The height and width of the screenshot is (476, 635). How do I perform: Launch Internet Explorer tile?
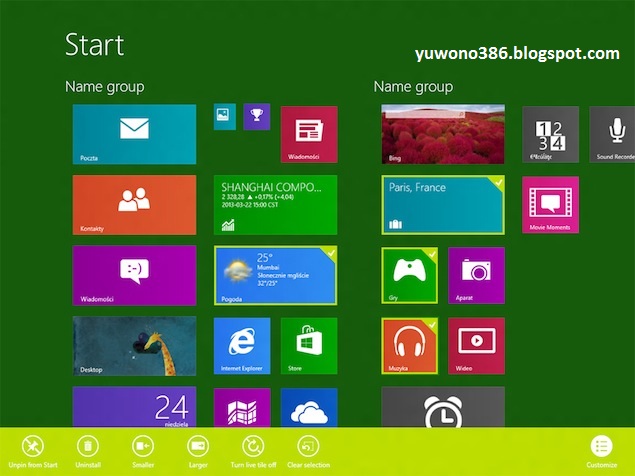tap(242, 346)
